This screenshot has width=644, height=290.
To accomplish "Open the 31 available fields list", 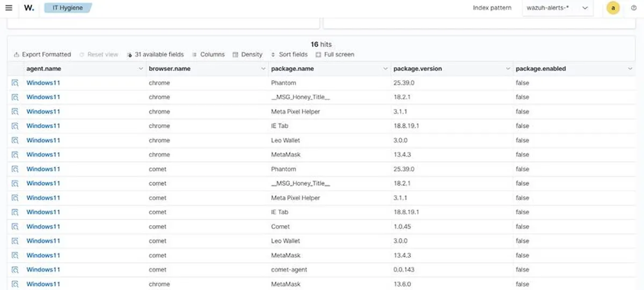I will click(155, 54).
